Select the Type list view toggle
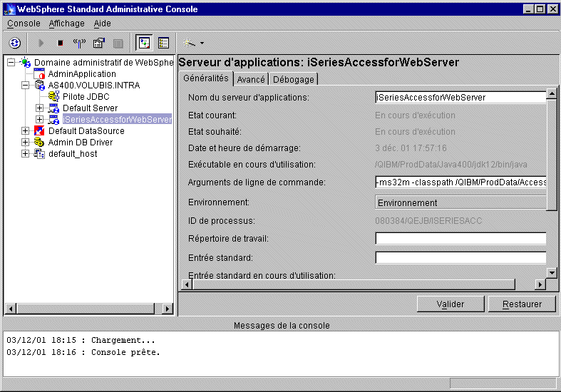Image resolution: width=561 pixels, height=392 pixels. pos(163,43)
